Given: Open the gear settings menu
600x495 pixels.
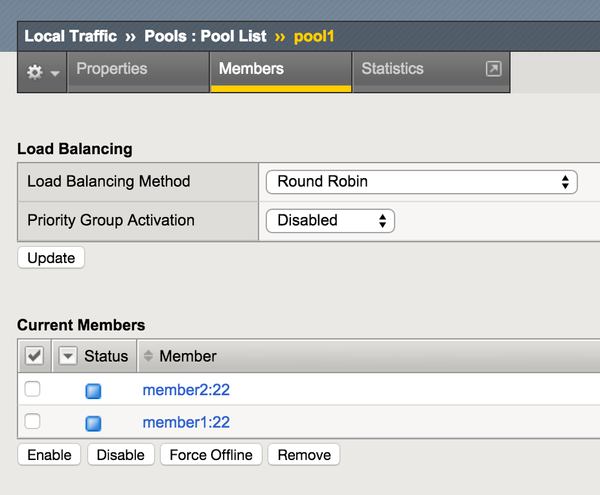Looking at the screenshot, I should coord(42,72).
